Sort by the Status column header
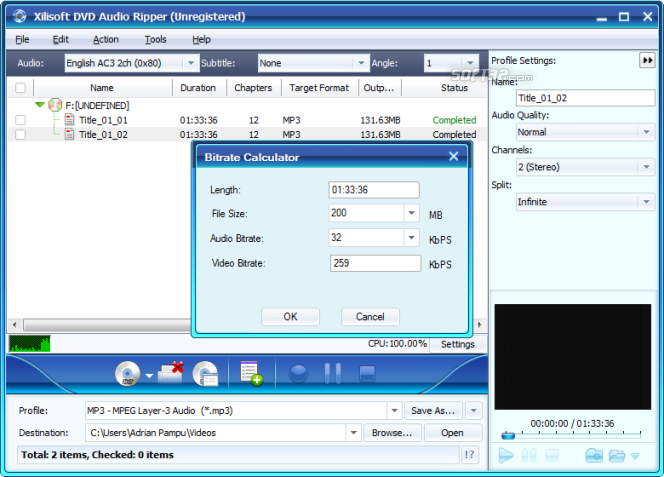Viewport: 664px width, 477px height. tap(454, 88)
